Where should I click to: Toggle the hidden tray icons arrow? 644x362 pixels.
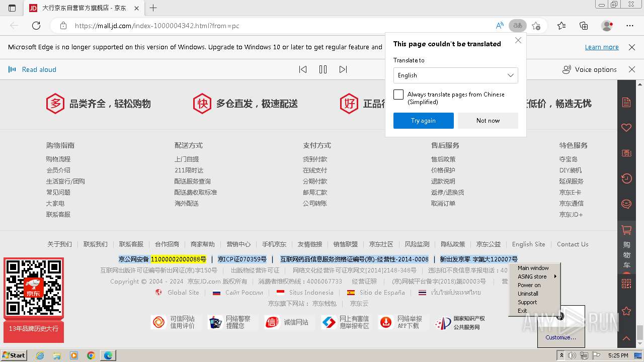(561, 355)
